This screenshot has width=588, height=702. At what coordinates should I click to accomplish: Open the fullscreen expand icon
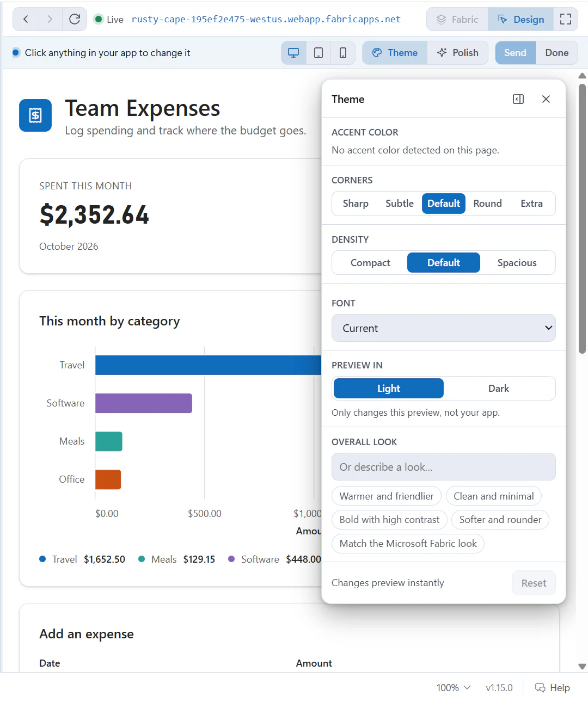(566, 19)
